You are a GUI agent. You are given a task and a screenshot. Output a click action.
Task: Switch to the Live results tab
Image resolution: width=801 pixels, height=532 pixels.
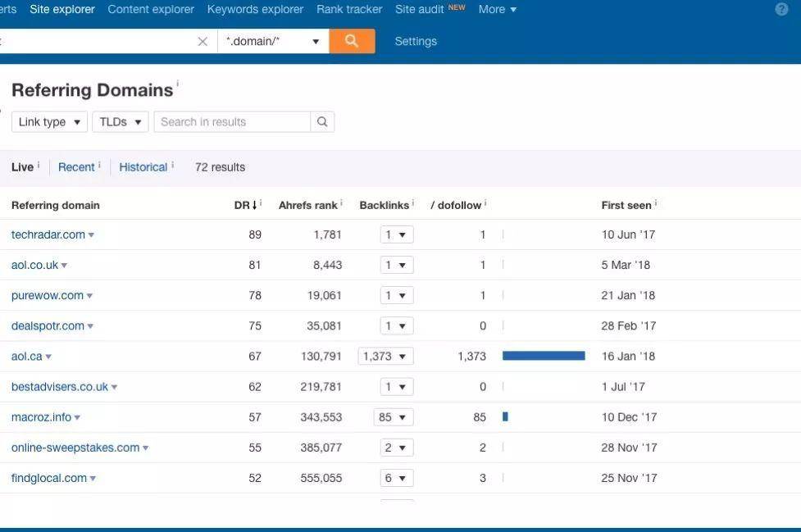click(22, 167)
